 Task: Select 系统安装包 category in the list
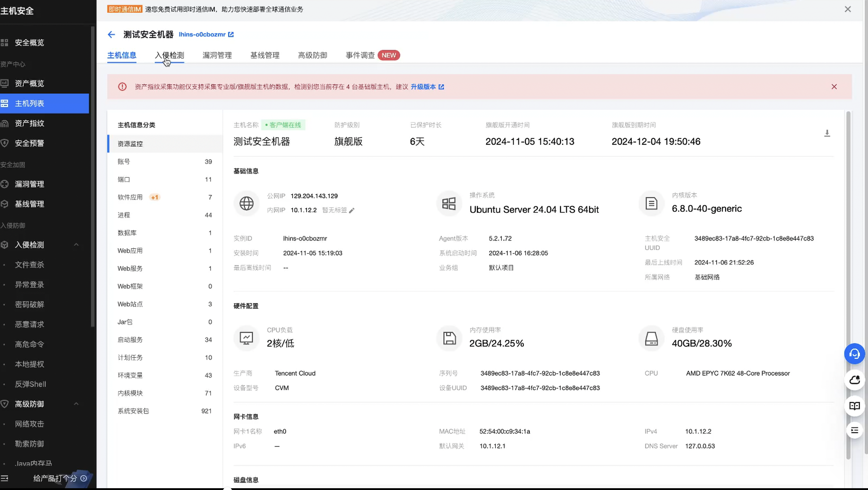[133, 411]
